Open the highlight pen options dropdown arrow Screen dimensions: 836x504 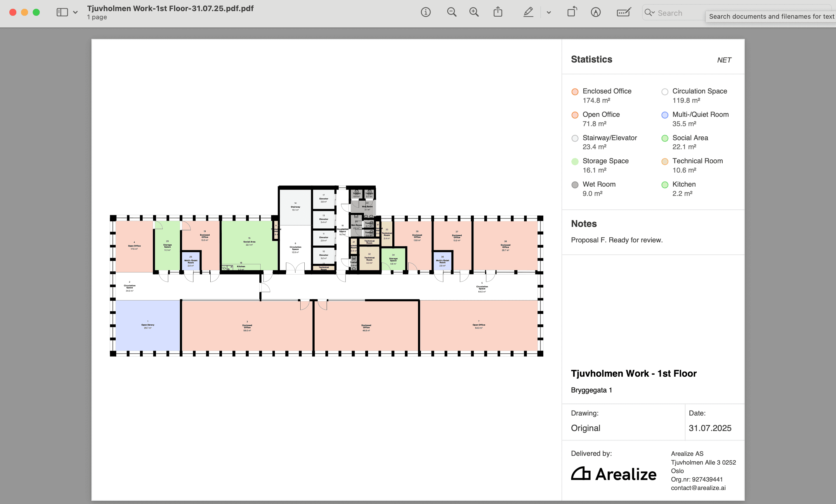click(x=549, y=13)
